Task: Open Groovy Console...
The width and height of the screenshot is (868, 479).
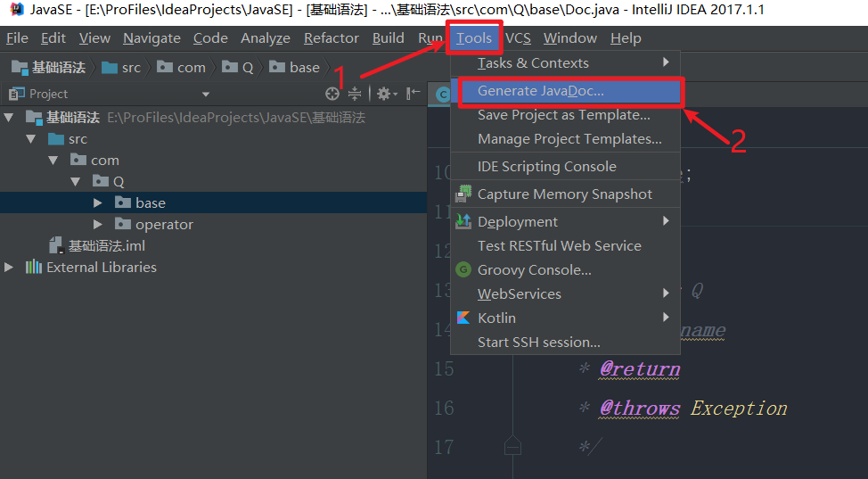Action: coord(565,269)
